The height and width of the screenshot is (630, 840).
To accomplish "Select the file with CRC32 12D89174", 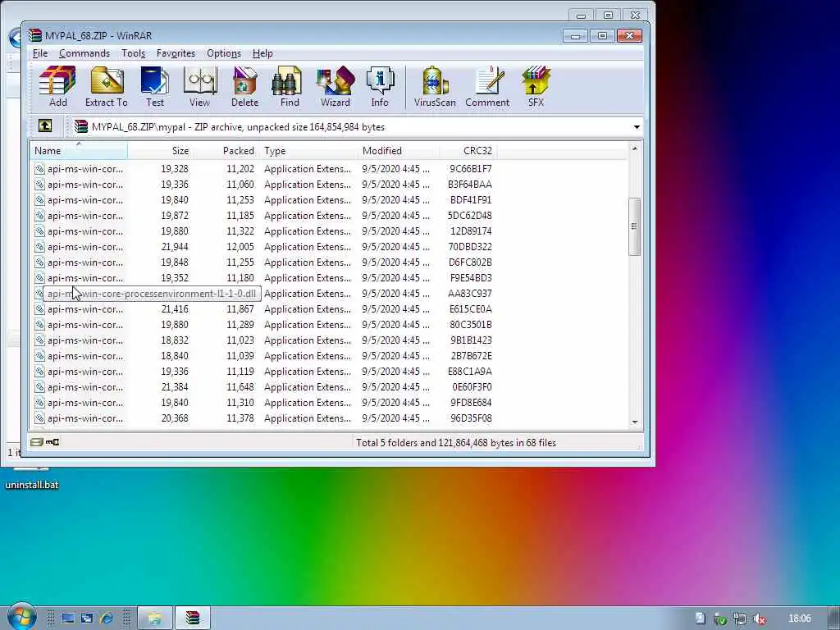I will (263, 231).
